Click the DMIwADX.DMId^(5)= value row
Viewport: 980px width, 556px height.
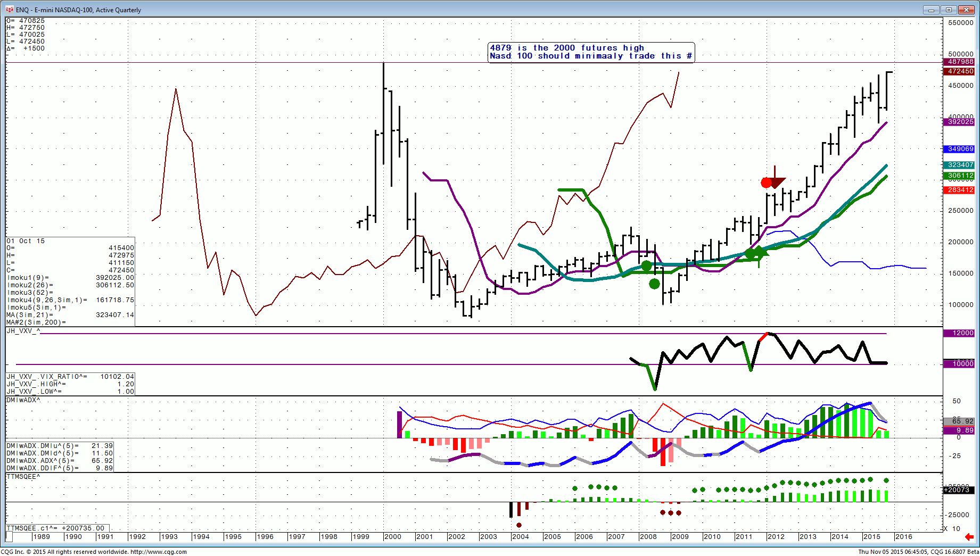(60, 453)
